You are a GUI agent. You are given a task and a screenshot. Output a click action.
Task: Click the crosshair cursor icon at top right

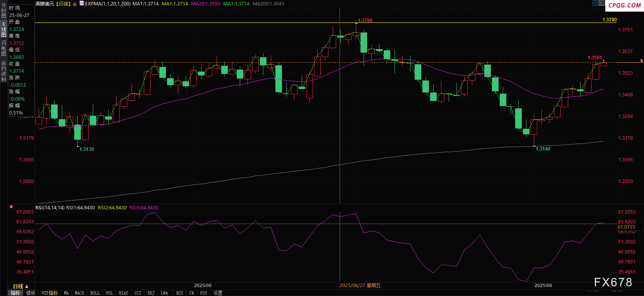click(x=595, y=3)
